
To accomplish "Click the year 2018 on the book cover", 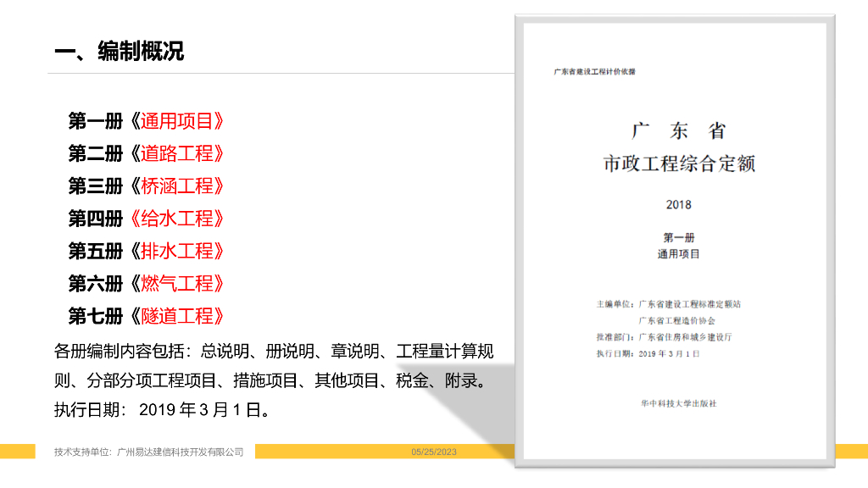I will click(679, 204).
